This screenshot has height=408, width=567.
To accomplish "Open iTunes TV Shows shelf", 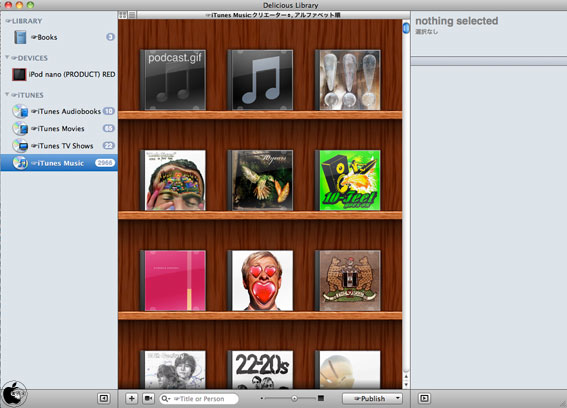I will (x=59, y=146).
